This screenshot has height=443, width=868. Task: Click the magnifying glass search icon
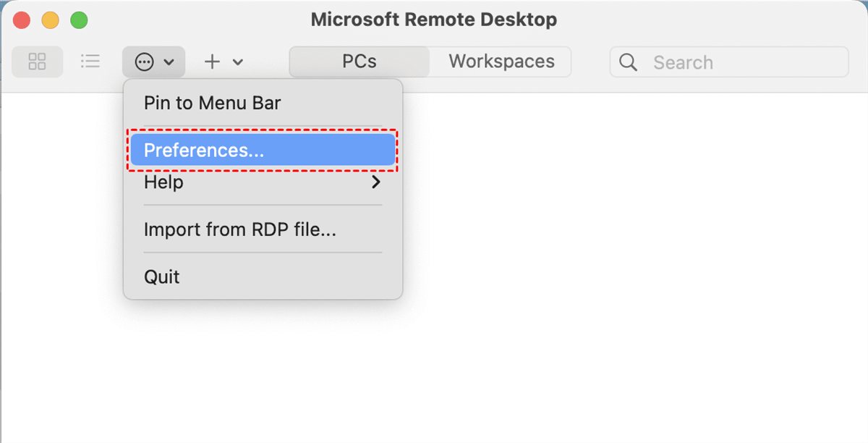(629, 62)
